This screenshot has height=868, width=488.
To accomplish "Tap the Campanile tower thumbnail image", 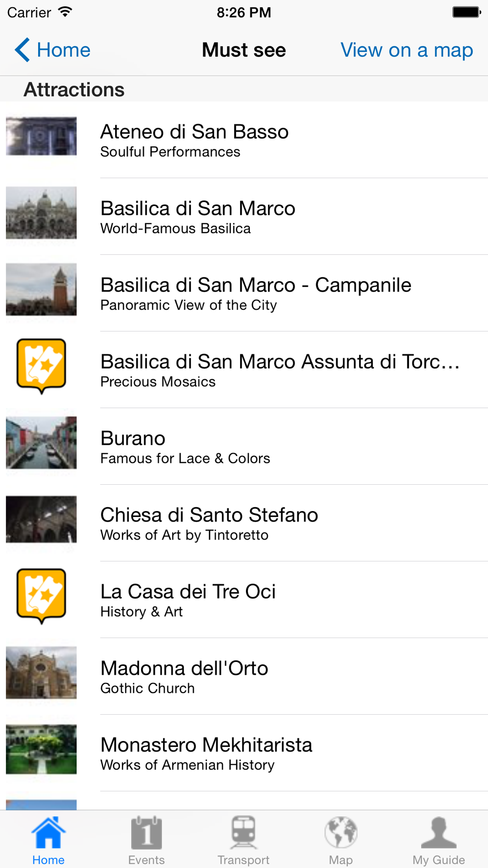I will [41, 289].
